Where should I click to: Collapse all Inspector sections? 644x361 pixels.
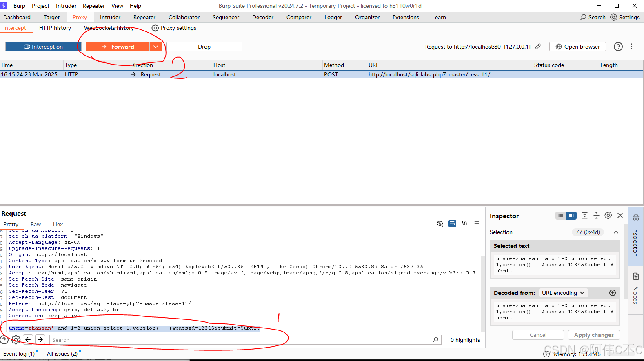click(596, 216)
